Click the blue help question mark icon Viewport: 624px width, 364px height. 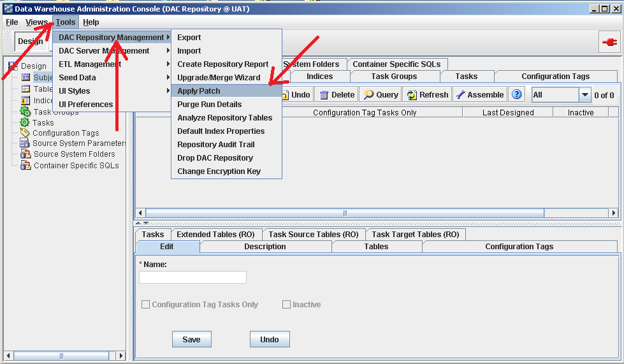click(x=516, y=95)
